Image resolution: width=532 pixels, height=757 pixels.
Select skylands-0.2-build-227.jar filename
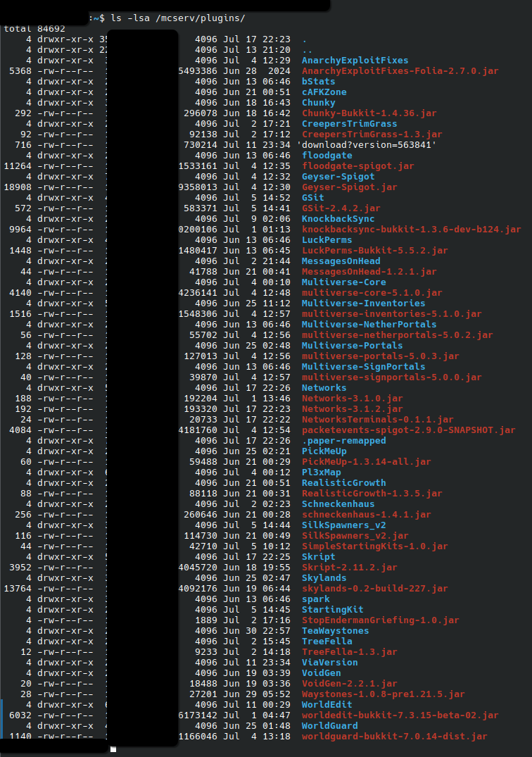coord(375,589)
